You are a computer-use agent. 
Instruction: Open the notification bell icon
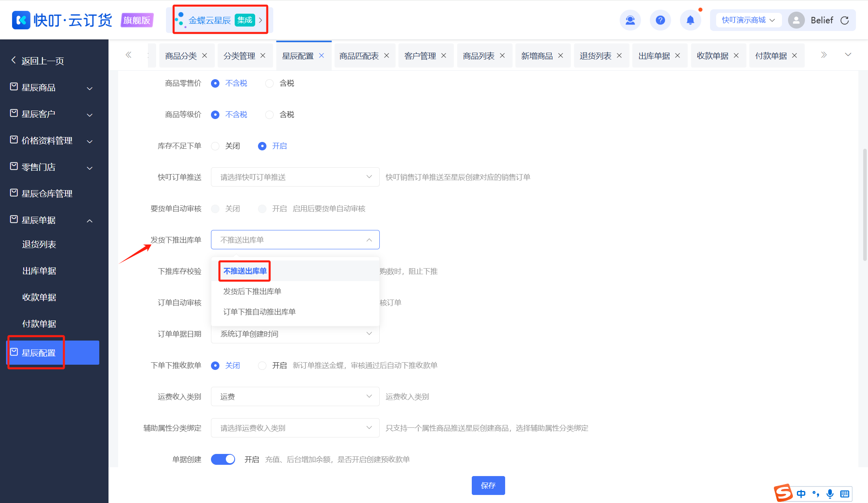point(690,20)
